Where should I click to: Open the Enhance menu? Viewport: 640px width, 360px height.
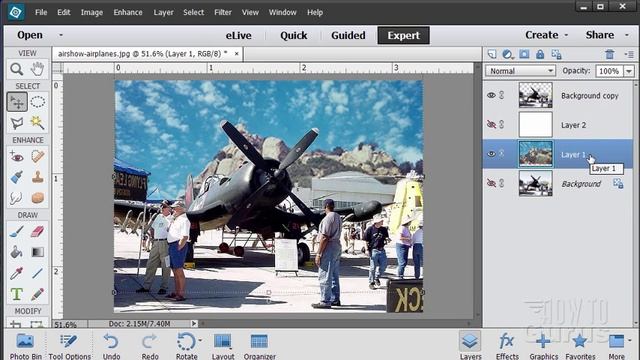click(x=128, y=12)
